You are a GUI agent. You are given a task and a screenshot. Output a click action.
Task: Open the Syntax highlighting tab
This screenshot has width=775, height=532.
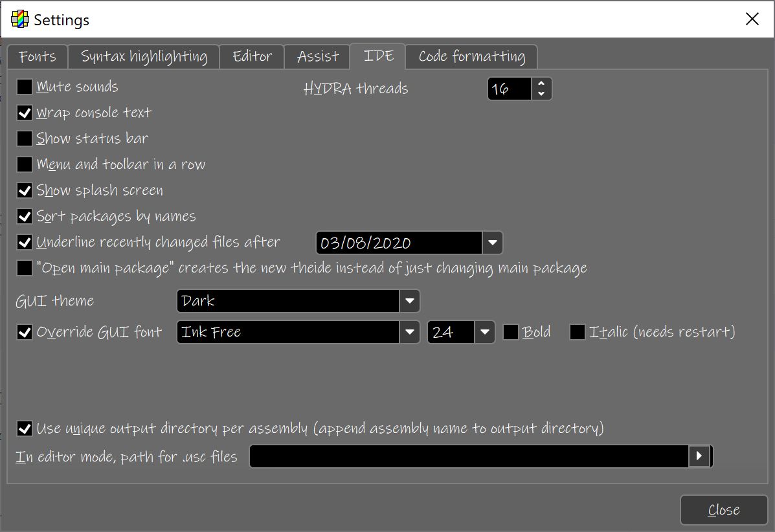click(x=144, y=56)
